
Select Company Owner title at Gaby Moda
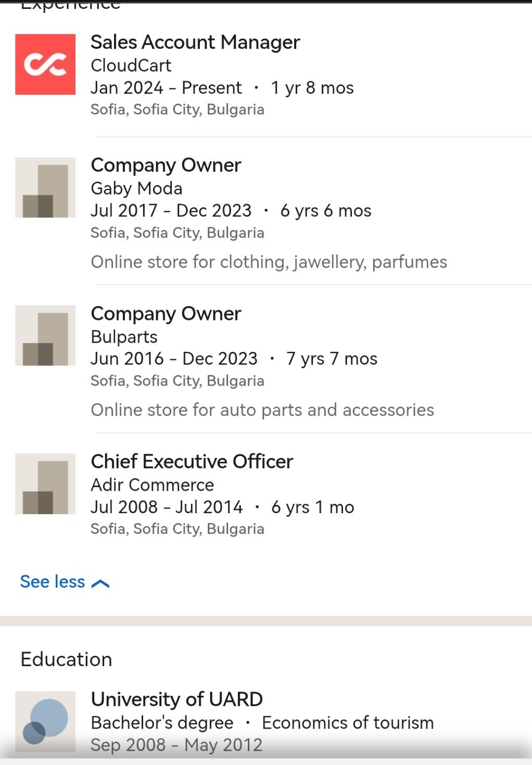(x=166, y=165)
